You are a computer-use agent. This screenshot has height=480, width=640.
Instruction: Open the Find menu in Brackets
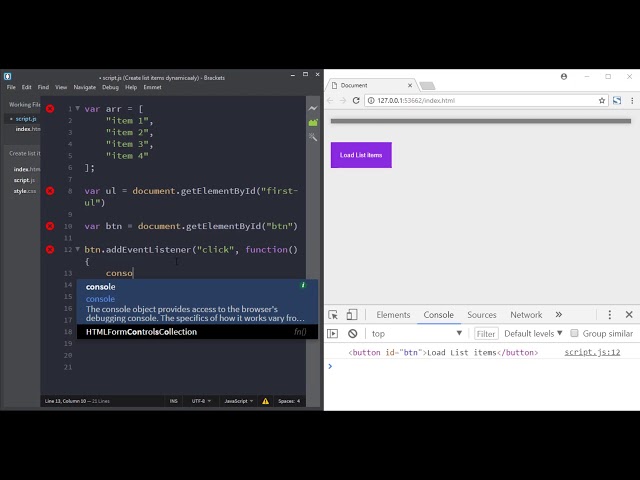tap(43, 87)
